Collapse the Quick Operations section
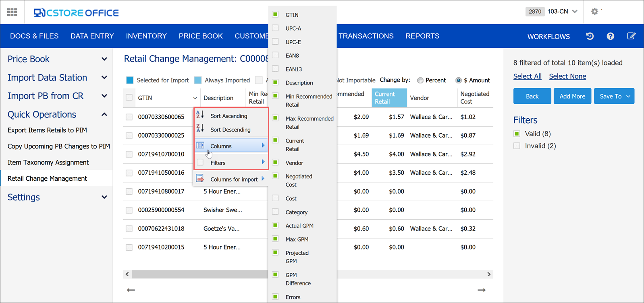This screenshot has width=644, height=303. click(104, 115)
